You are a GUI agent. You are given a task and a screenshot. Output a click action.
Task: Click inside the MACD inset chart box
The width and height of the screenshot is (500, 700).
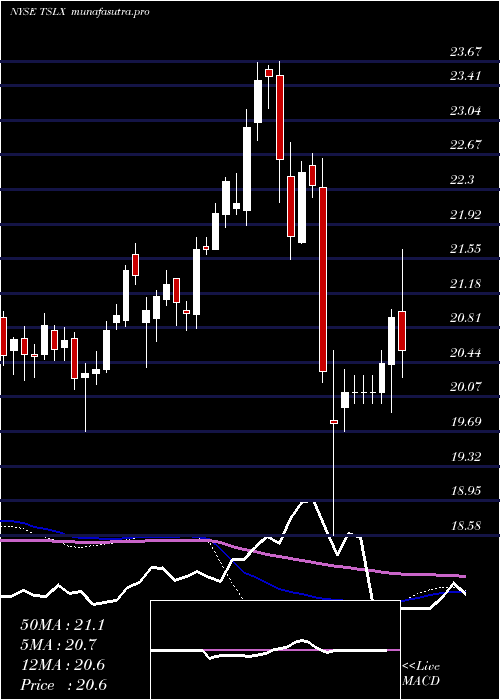[x=275, y=650]
